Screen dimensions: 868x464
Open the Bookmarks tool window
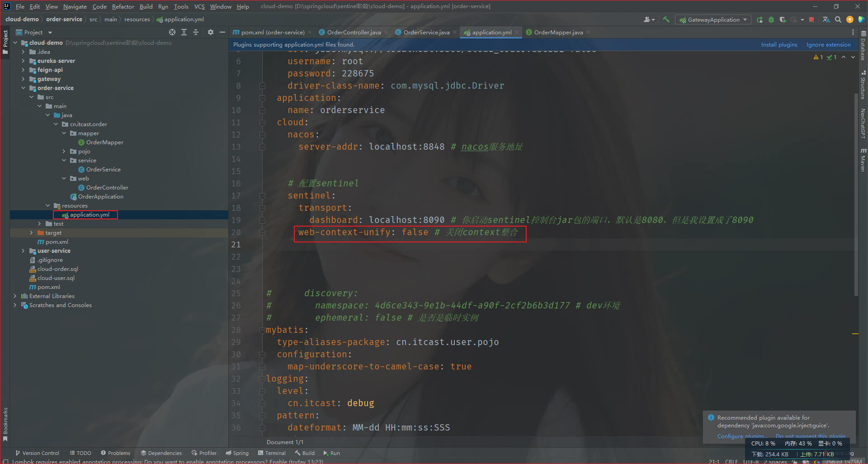(x=5, y=424)
